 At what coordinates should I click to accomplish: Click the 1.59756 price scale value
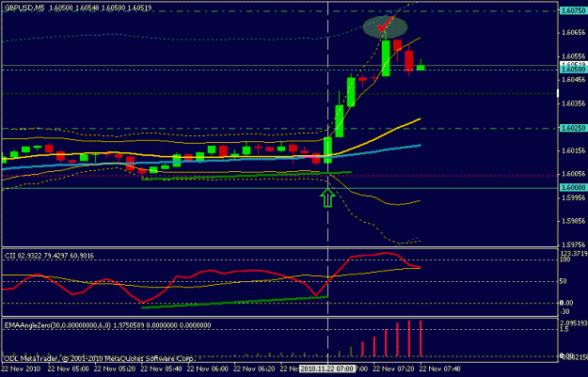click(573, 244)
